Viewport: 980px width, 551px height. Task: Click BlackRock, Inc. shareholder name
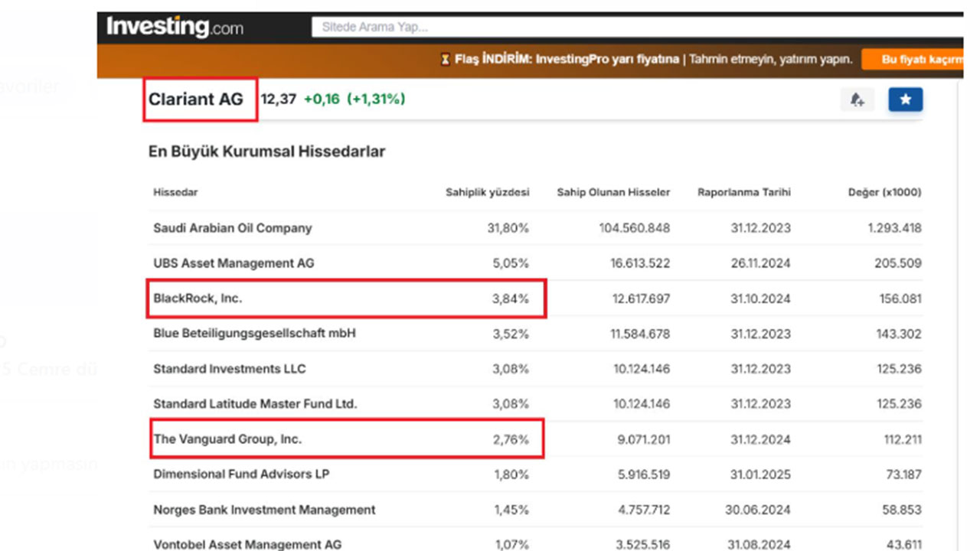pos(198,298)
